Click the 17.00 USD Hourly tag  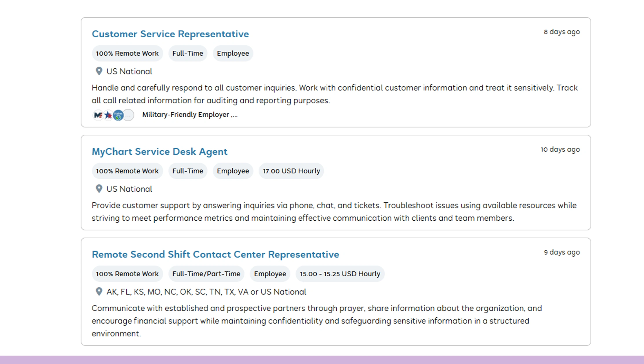tap(291, 171)
